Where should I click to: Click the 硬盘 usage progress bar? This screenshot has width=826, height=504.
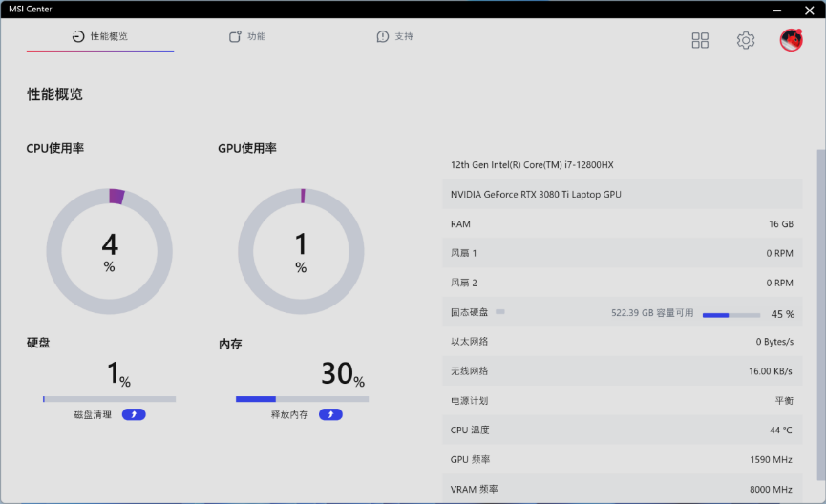pos(110,399)
